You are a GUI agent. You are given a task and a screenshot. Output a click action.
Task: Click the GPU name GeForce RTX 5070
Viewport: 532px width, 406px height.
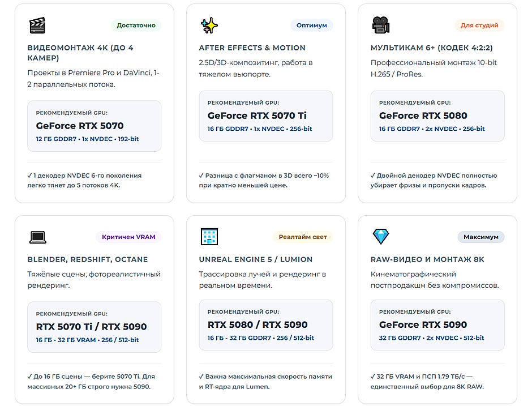point(80,126)
